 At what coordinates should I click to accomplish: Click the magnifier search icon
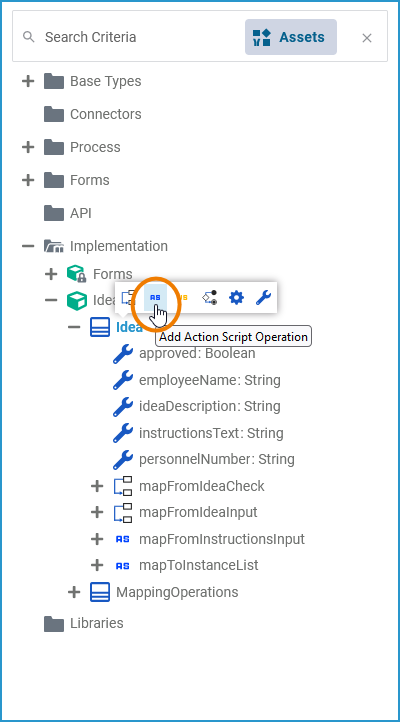[x=29, y=37]
